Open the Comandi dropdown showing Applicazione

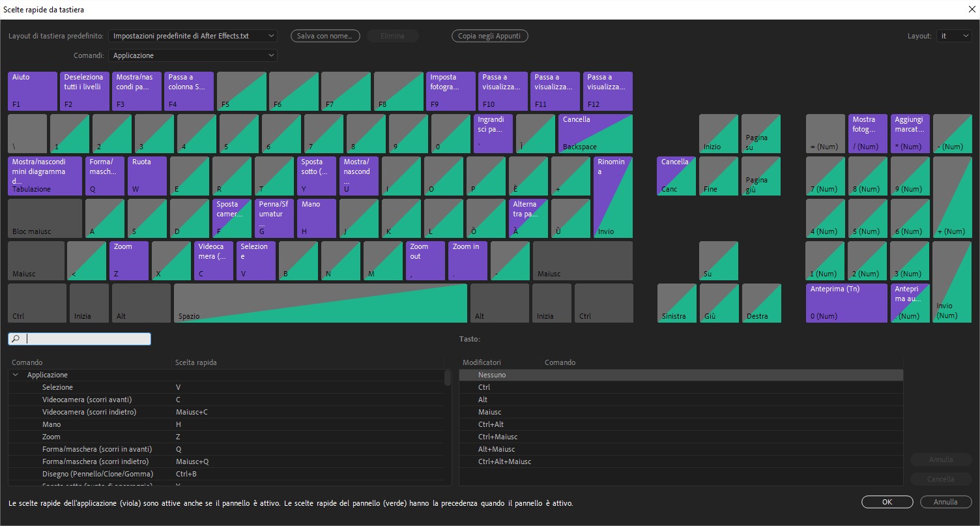pyautogui.click(x=193, y=55)
